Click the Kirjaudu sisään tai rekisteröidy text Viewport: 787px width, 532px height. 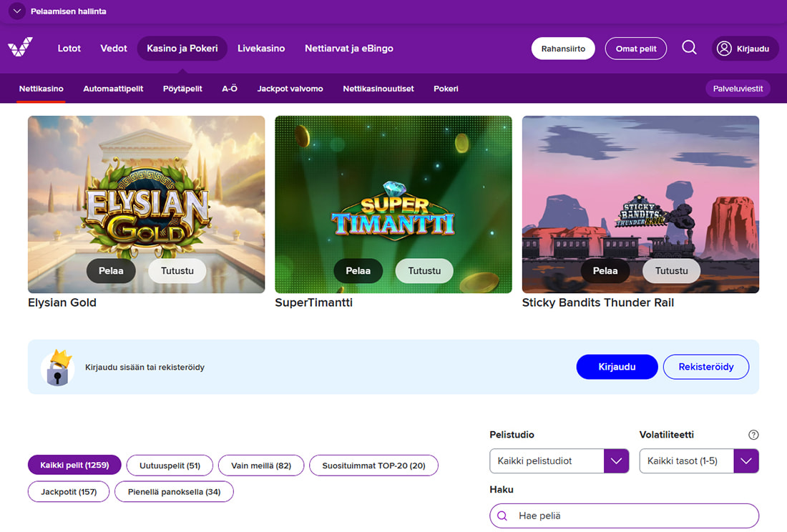tap(145, 367)
